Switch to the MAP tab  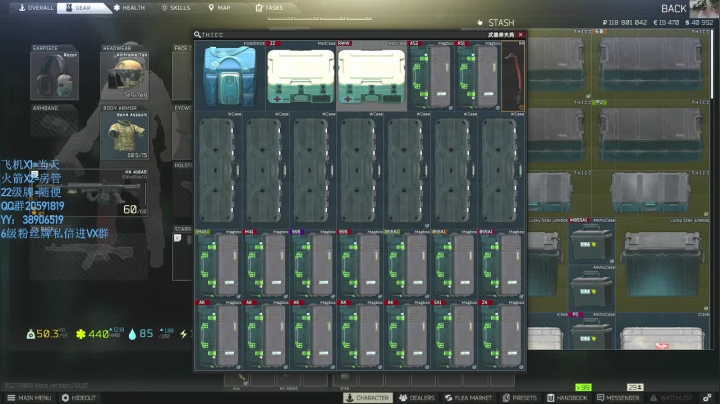point(219,8)
